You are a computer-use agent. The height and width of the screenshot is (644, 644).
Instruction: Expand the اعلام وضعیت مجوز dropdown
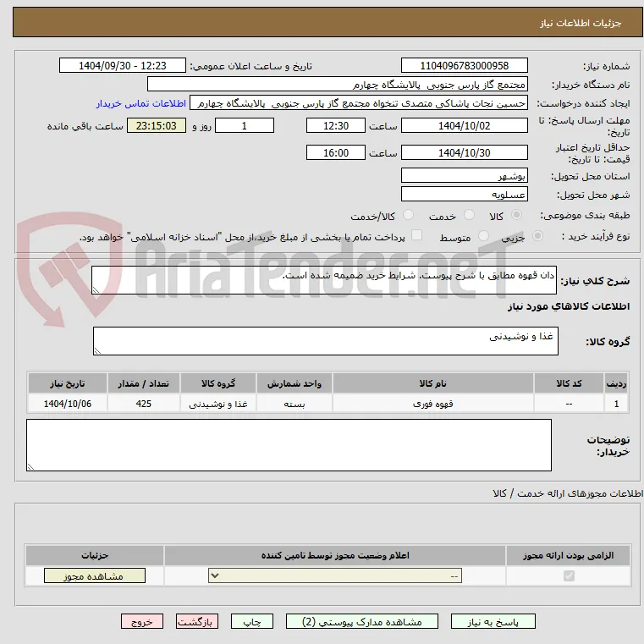tap(335, 575)
